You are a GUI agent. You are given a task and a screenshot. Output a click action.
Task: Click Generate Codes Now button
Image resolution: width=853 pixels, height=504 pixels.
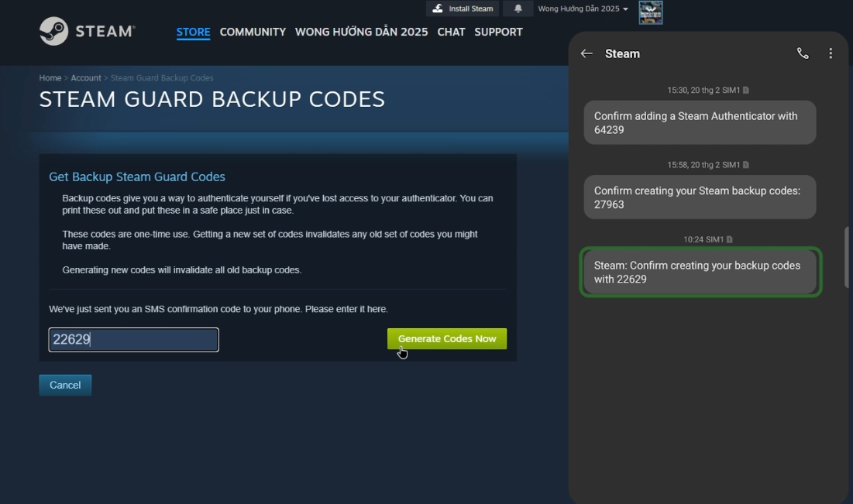[446, 339]
